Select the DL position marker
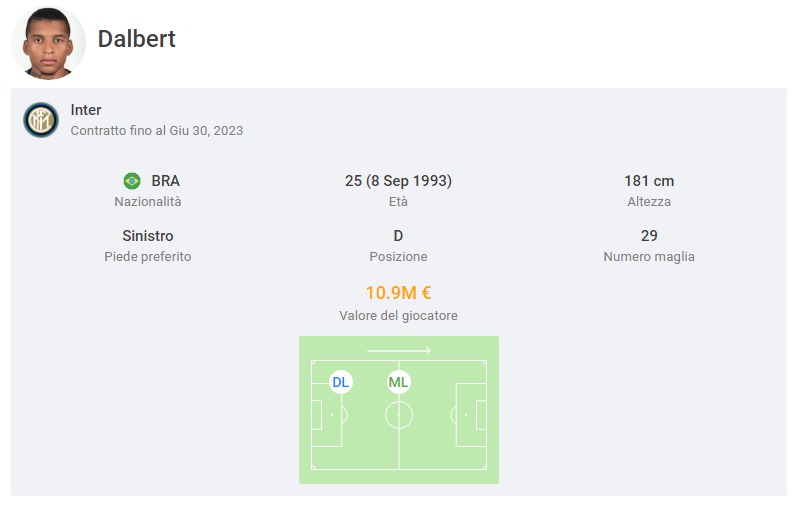This screenshot has height=506, width=792. click(x=340, y=382)
